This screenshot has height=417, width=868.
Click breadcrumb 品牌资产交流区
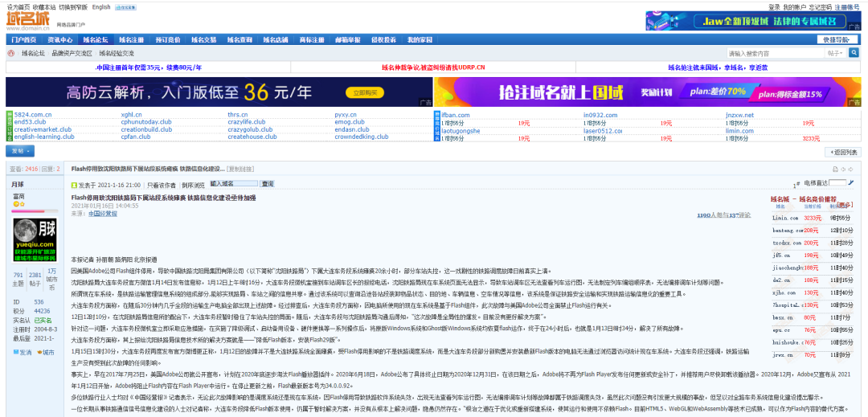click(x=72, y=54)
